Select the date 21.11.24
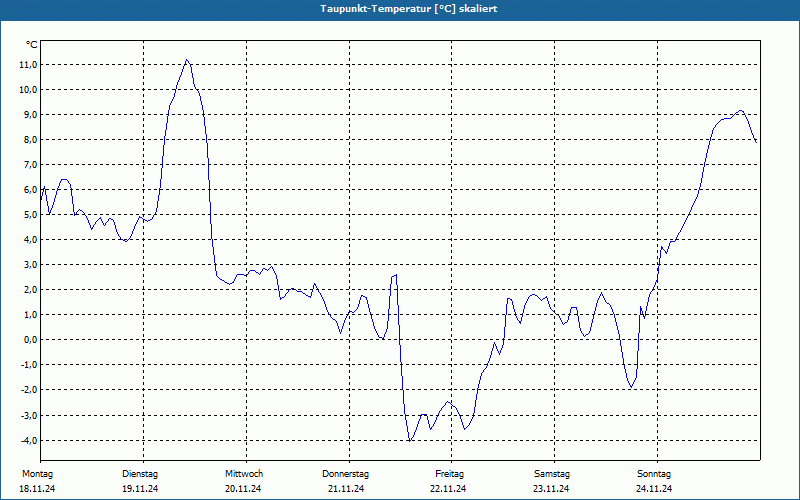Viewport: 800px width, 500px height. coord(346,489)
